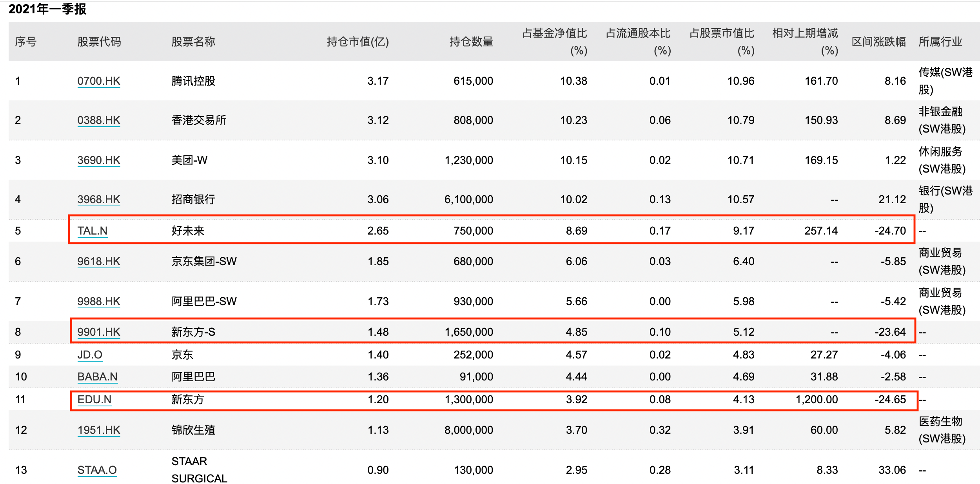The width and height of the screenshot is (980, 484).
Task: Click the 持仓数量 column header
Action: coord(471,42)
